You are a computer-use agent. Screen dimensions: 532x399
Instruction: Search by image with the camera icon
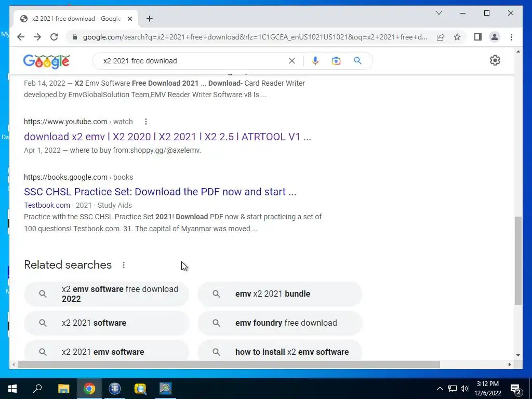(336, 61)
